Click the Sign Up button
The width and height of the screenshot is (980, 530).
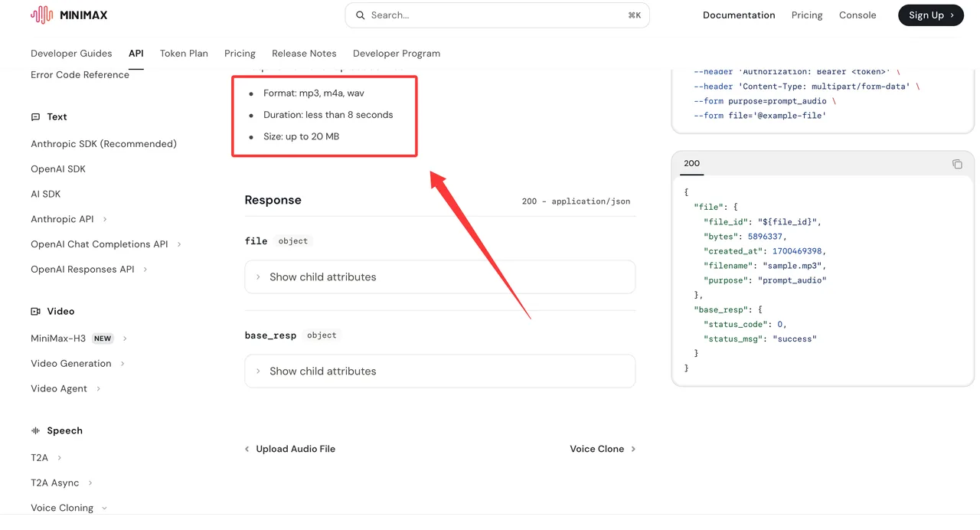(x=931, y=15)
